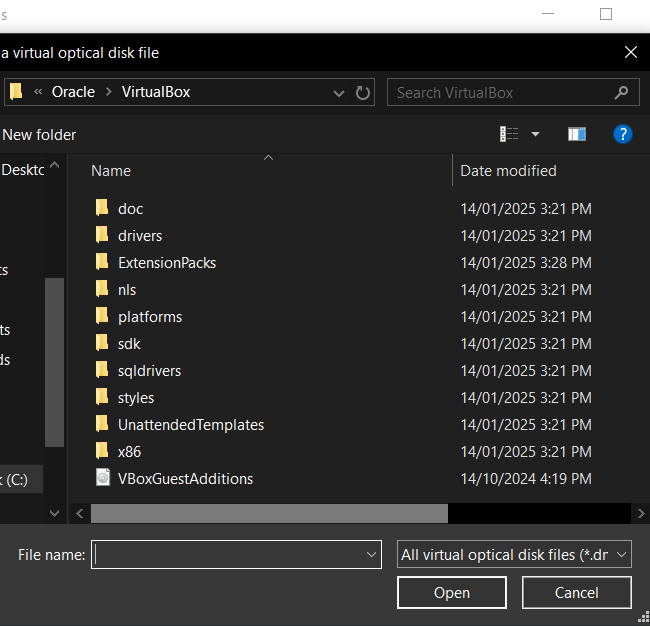Toggle the preview pane icon
This screenshot has height=626, width=650.
pos(577,134)
